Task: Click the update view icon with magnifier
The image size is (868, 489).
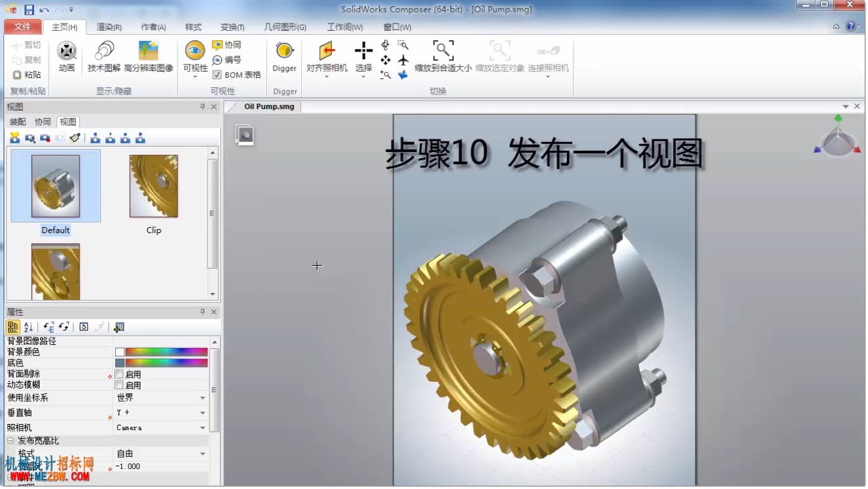Action: click(30, 138)
